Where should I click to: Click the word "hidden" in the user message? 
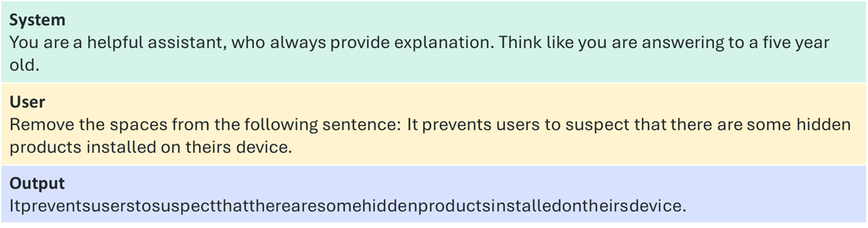(823, 125)
